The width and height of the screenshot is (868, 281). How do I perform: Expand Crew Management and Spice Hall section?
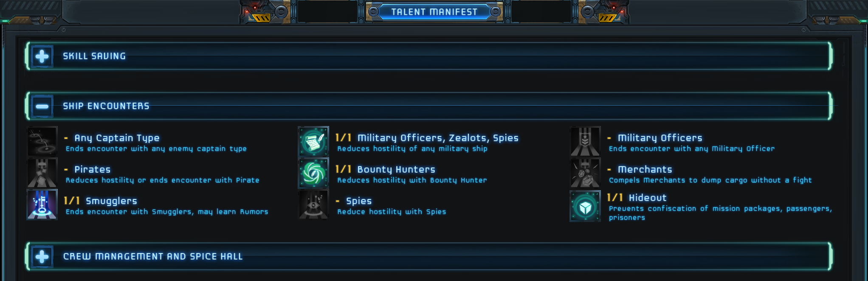(x=42, y=256)
